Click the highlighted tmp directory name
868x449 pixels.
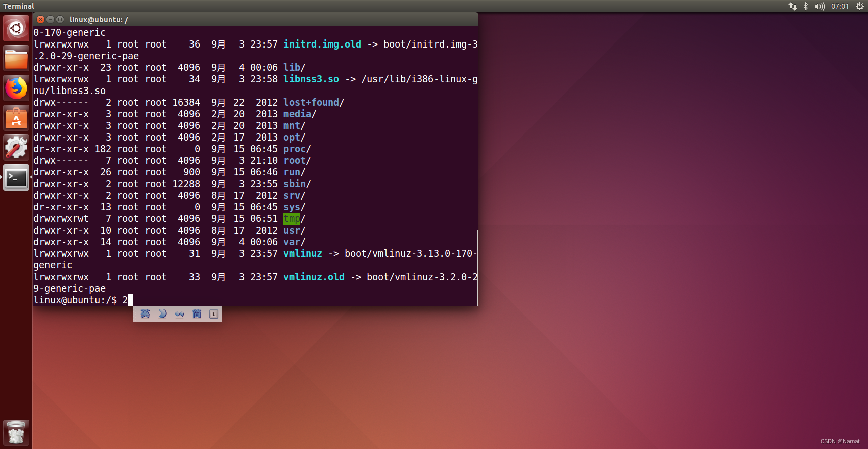click(x=292, y=219)
